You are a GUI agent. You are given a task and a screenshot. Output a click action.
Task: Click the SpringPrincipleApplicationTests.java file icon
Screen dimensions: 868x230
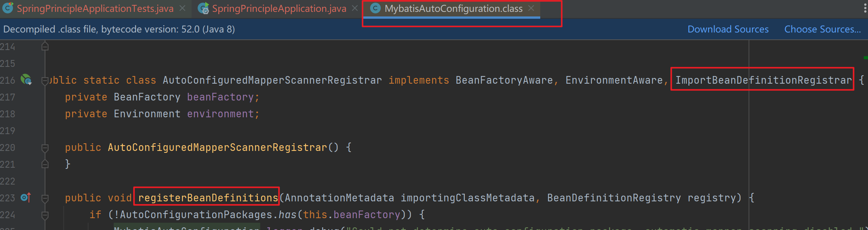[8, 8]
